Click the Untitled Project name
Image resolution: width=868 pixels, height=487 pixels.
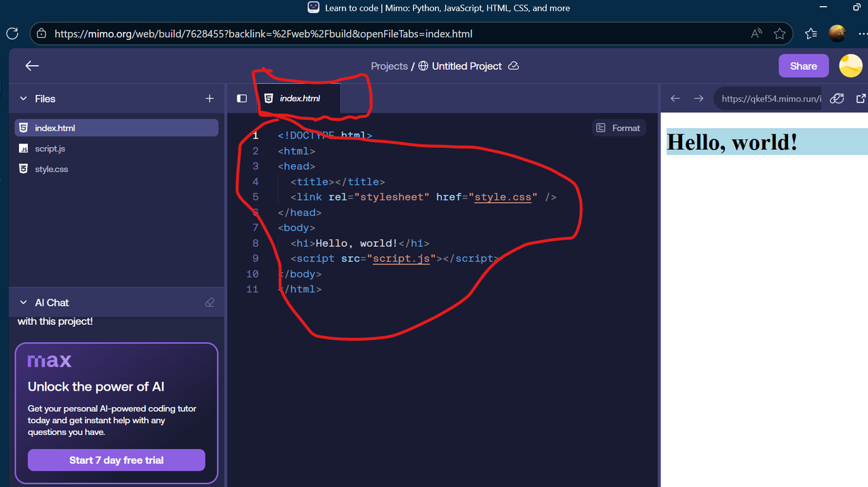(467, 66)
